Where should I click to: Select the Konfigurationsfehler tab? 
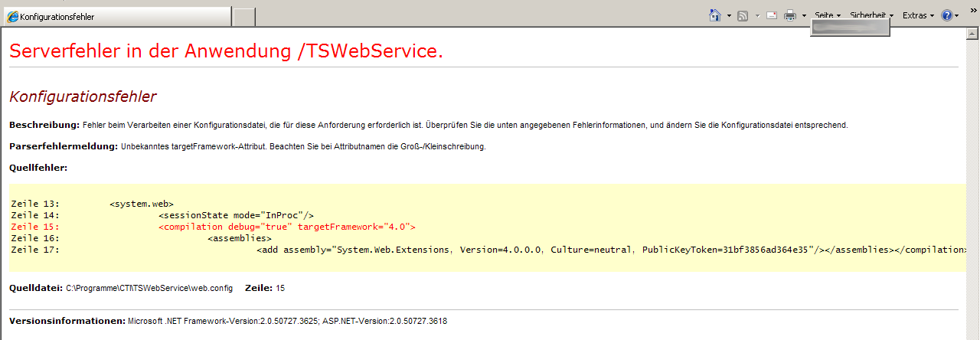(115, 17)
